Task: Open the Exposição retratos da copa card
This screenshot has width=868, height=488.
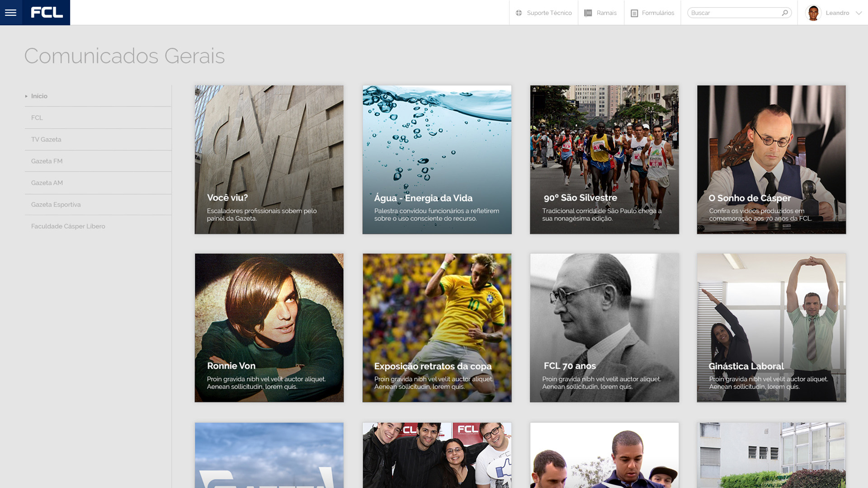Action: [x=437, y=328]
